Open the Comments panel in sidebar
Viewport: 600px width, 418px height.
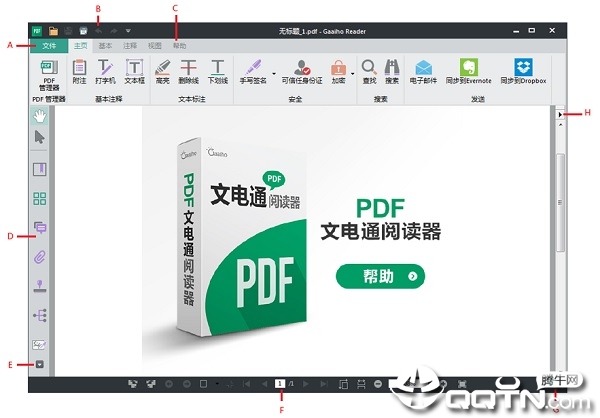point(40,228)
